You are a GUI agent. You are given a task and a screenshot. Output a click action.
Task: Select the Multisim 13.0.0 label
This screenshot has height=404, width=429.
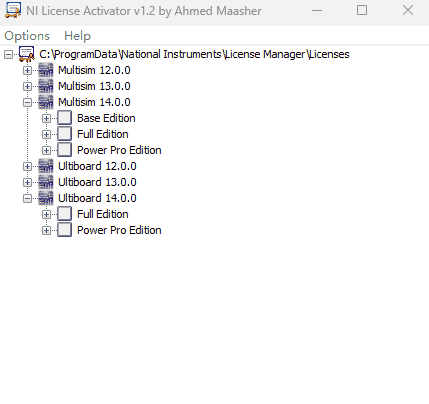point(94,86)
